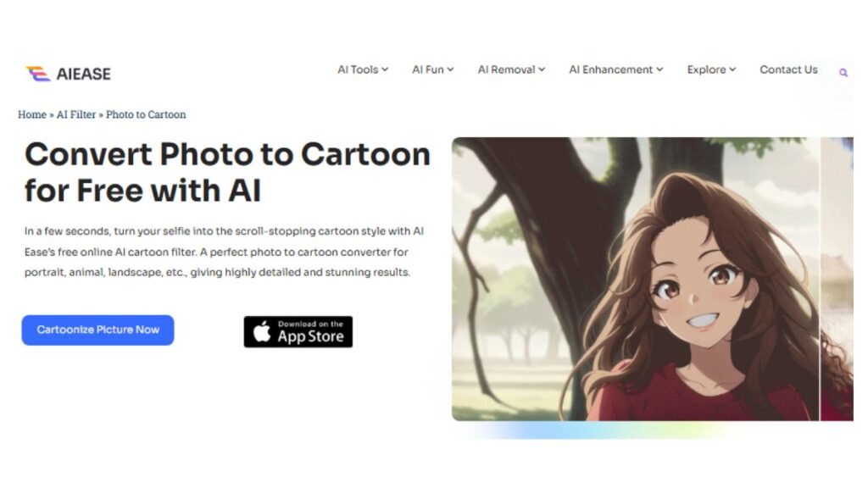Expand the AI Tools chevron arrow
868x488 pixels.
click(x=385, y=69)
